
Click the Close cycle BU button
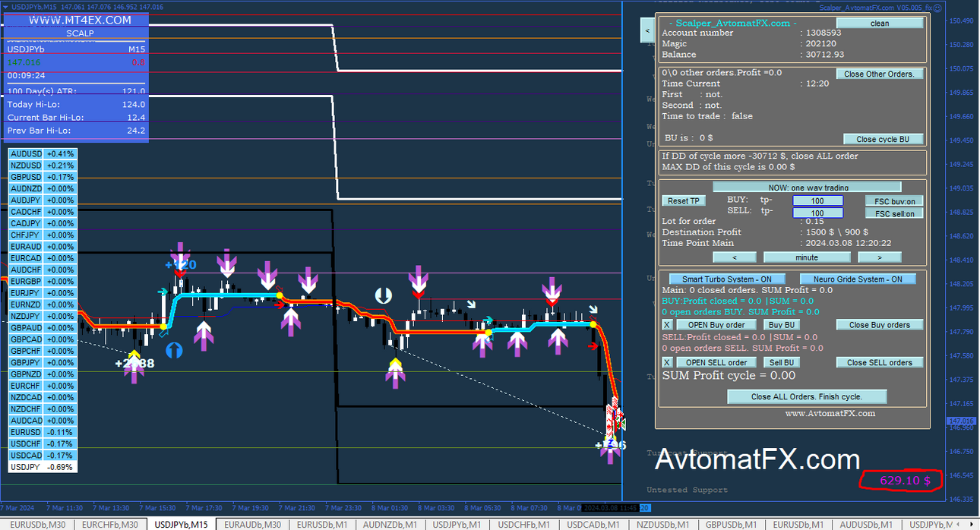pyautogui.click(x=883, y=139)
